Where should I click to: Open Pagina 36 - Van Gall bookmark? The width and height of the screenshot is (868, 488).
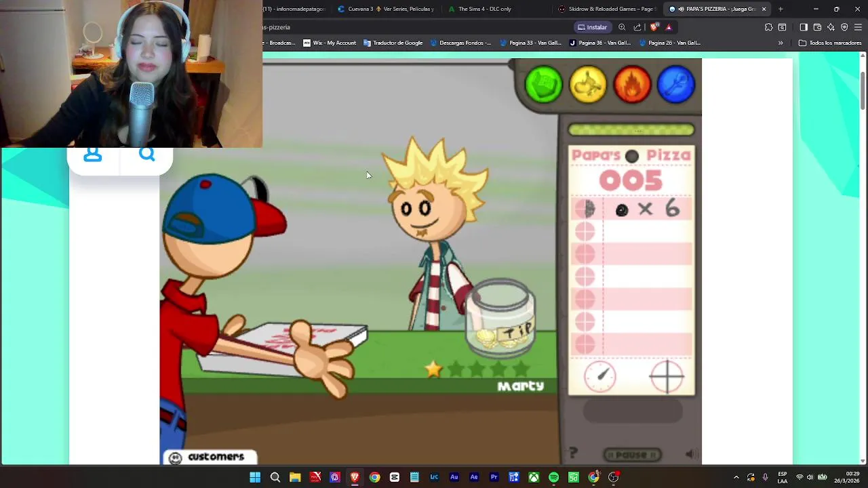click(599, 43)
